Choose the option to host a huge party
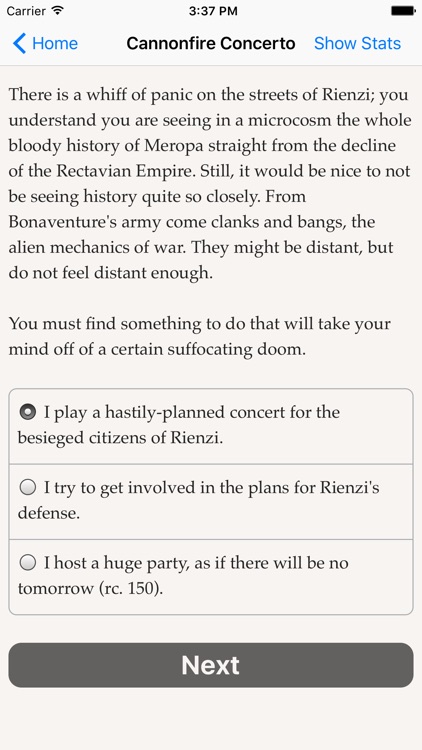The height and width of the screenshot is (750, 422). 211,577
